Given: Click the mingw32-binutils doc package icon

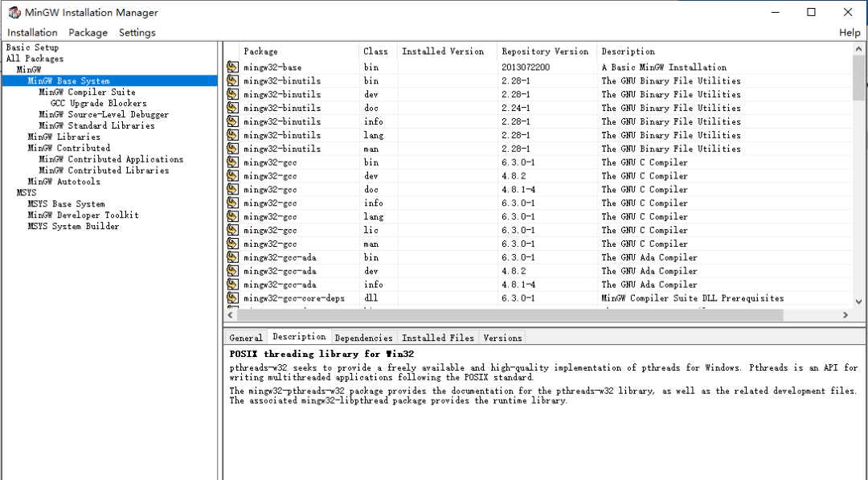Looking at the screenshot, I should pos(232,108).
